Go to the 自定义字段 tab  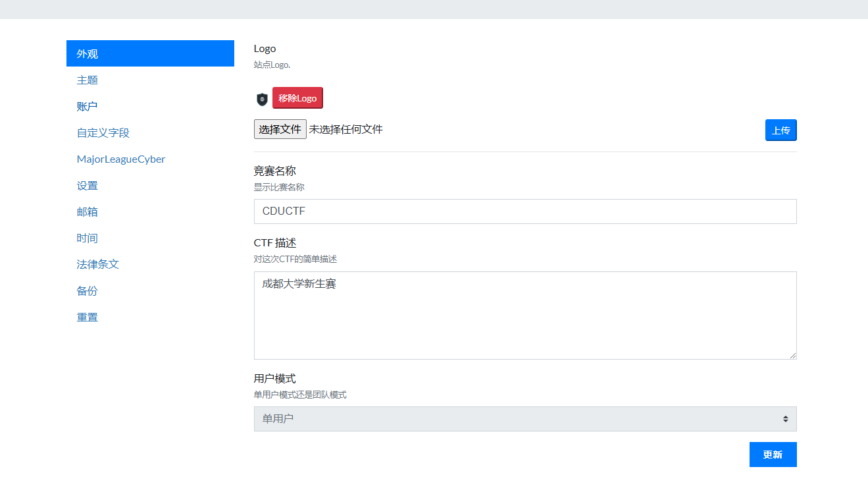(x=103, y=133)
